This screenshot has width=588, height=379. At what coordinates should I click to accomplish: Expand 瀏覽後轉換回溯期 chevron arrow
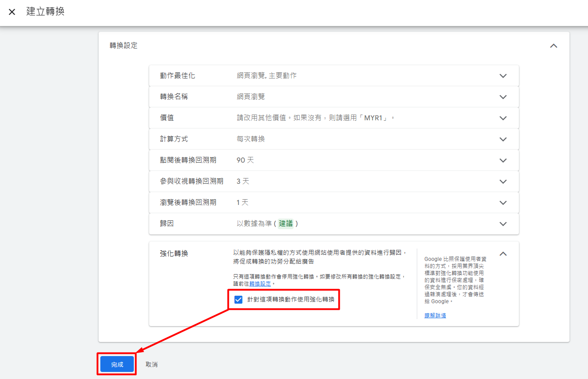click(x=503, y=203)
